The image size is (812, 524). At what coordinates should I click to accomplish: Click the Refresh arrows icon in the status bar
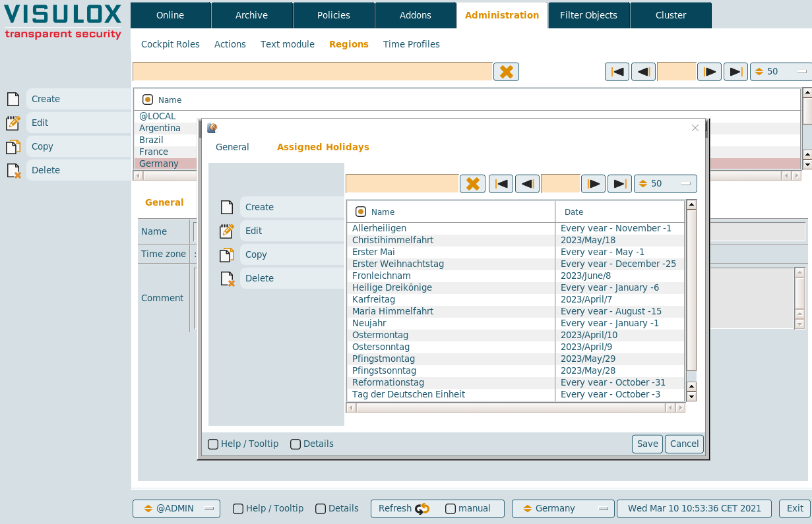(422, 508)
